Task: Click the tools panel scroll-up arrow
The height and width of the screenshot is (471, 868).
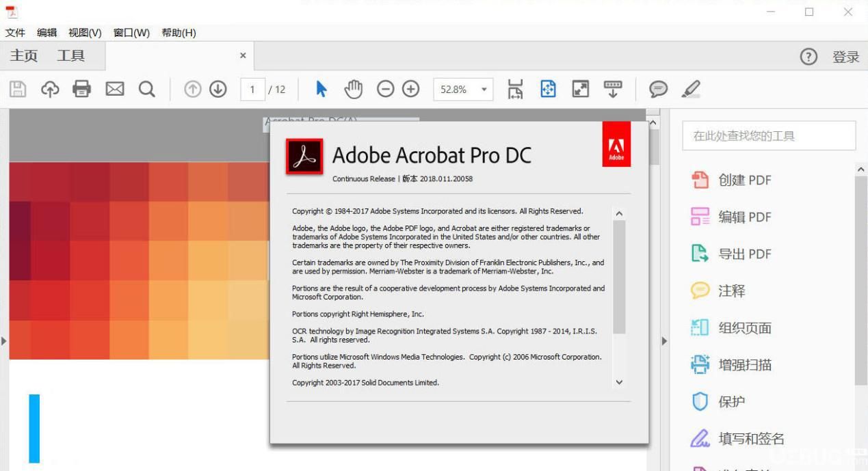Action: (x=860, y=169)
